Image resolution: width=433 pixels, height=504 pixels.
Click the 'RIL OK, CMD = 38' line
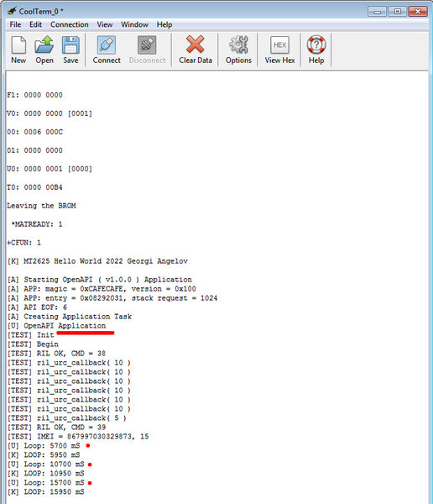pos(56,354)
